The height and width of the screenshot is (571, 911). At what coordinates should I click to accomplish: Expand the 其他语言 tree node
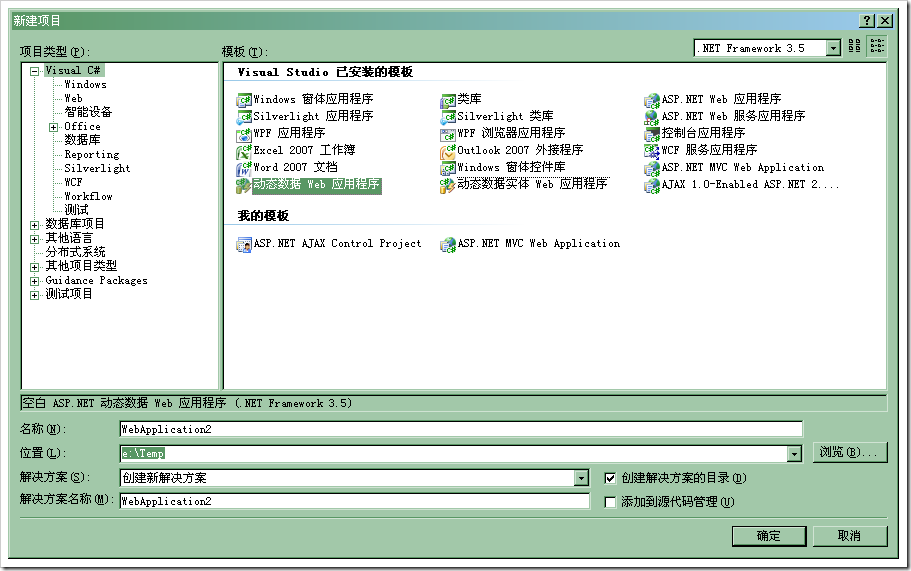(x=35, y=239)
